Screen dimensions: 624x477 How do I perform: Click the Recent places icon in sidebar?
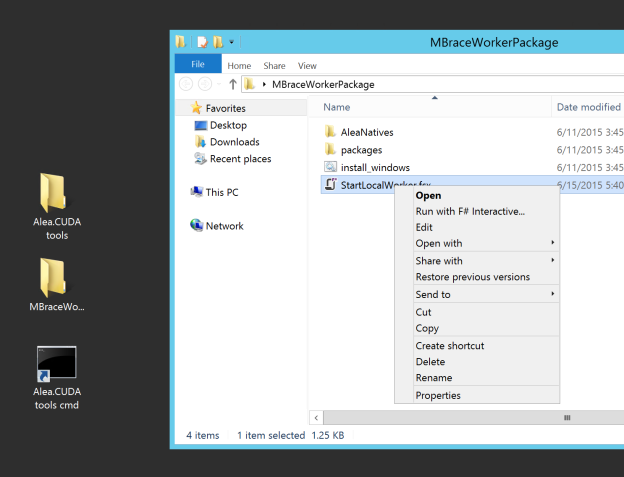point(200,158)
